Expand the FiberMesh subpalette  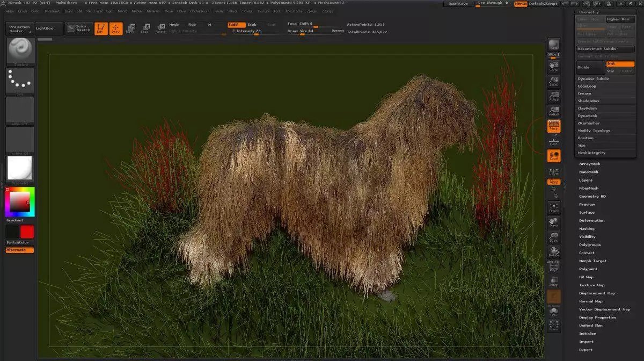[x=589, y=189]
